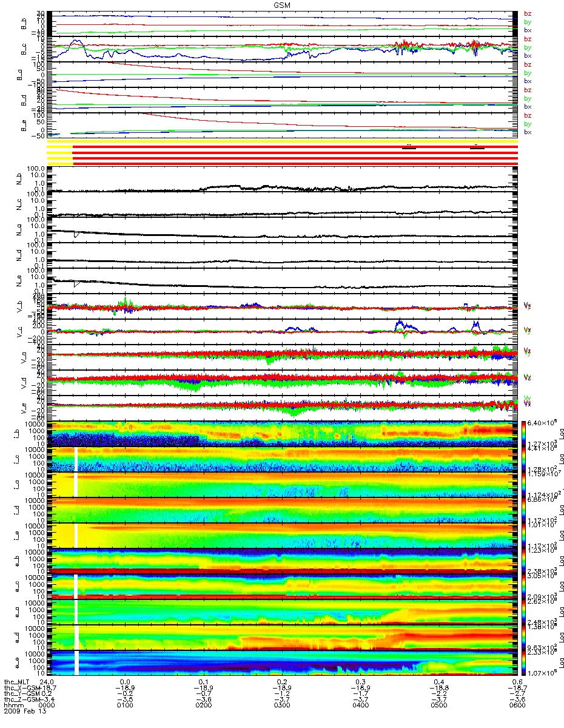Click the white data gap in e_e spectrogram
The width and height of the screenshot is (564, 728).
click(x=76, y=663)
